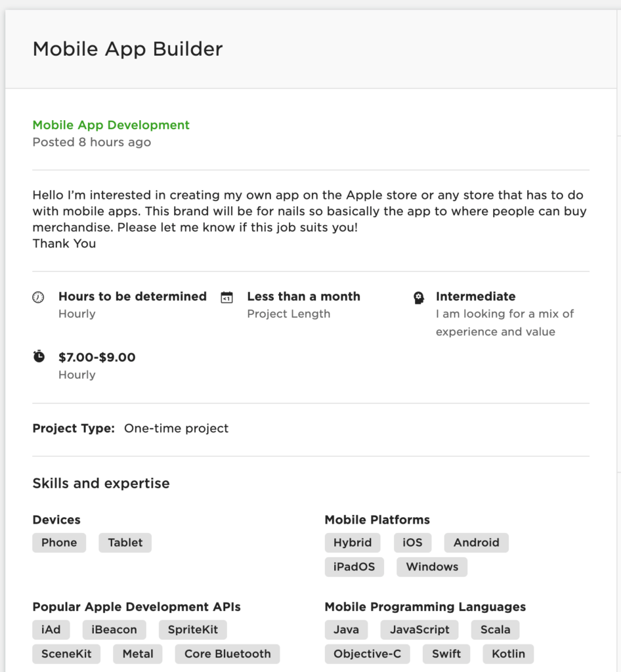Click the SpriteKit skill tag
Screen dimensions: 621x672
(x=193, y=630)
